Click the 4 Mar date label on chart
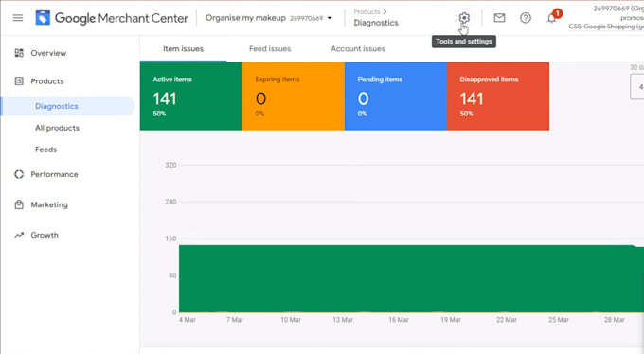The height and width of the screenshot is (354, 644). (187, 320)
